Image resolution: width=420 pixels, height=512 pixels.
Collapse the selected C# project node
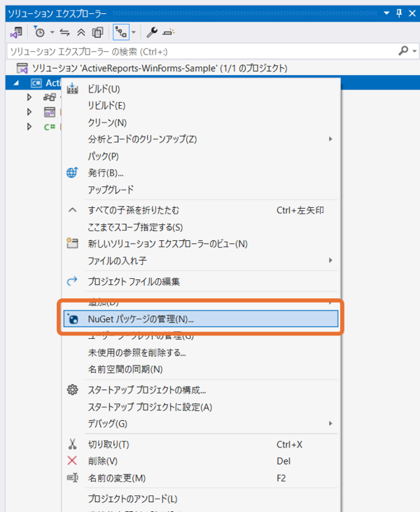(16, 83)
